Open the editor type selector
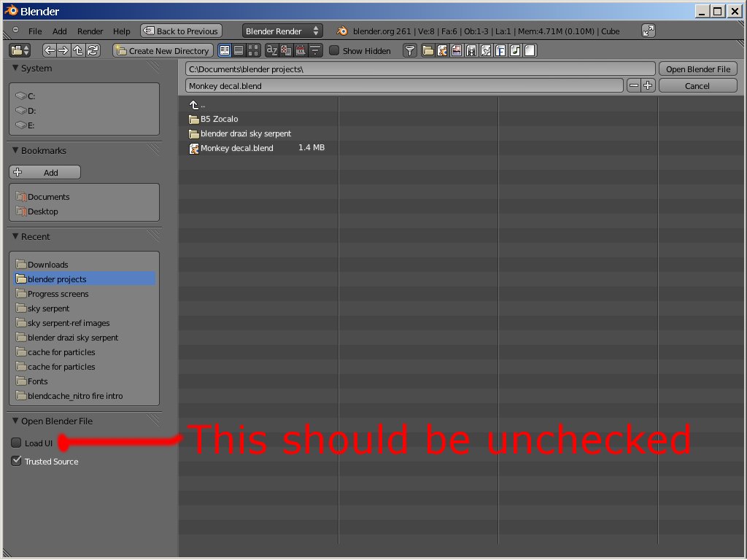747x560 pixels. (x=18, y=50)
